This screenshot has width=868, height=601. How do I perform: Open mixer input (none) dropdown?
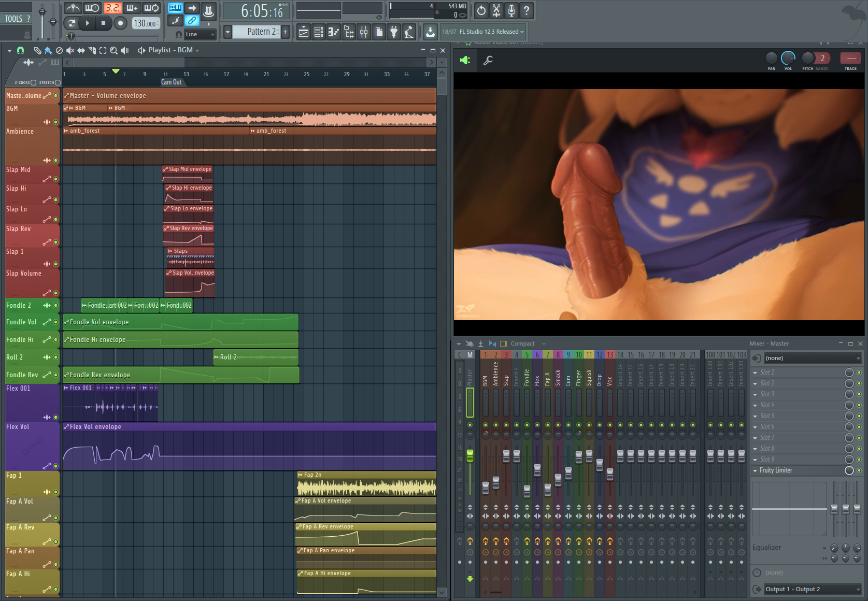[813, 358]
